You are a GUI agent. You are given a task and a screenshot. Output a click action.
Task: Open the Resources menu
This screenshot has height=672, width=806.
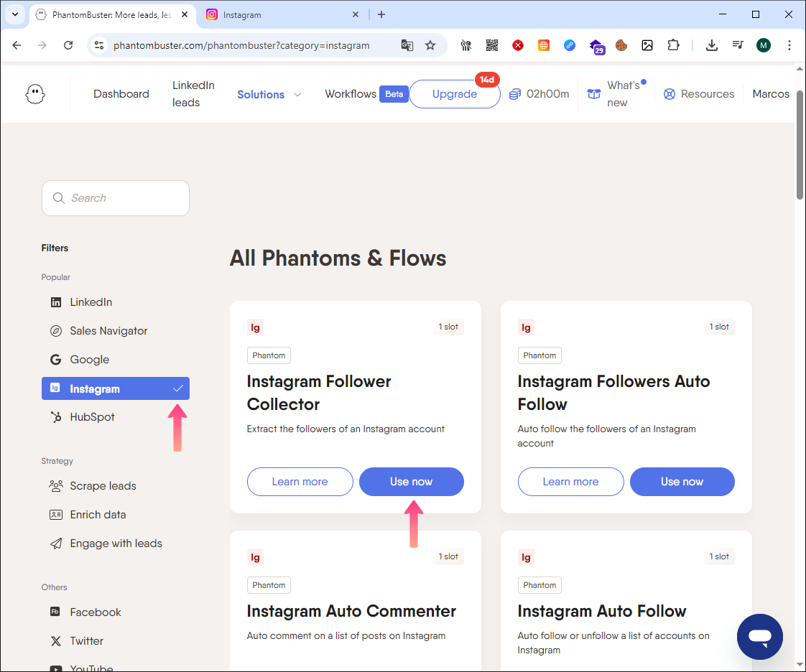click(698, 94)
